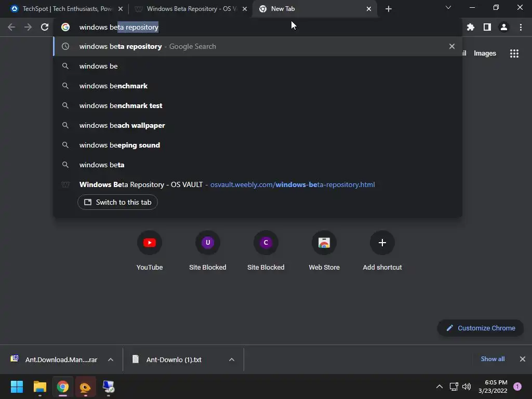Open File Explorer from taskbar

click(39, 387)
